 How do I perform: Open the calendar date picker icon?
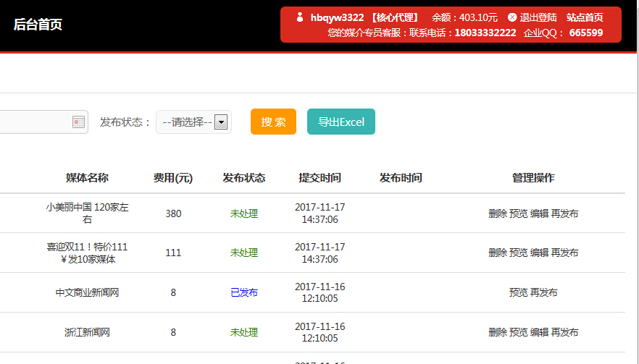tap(78, 122)
